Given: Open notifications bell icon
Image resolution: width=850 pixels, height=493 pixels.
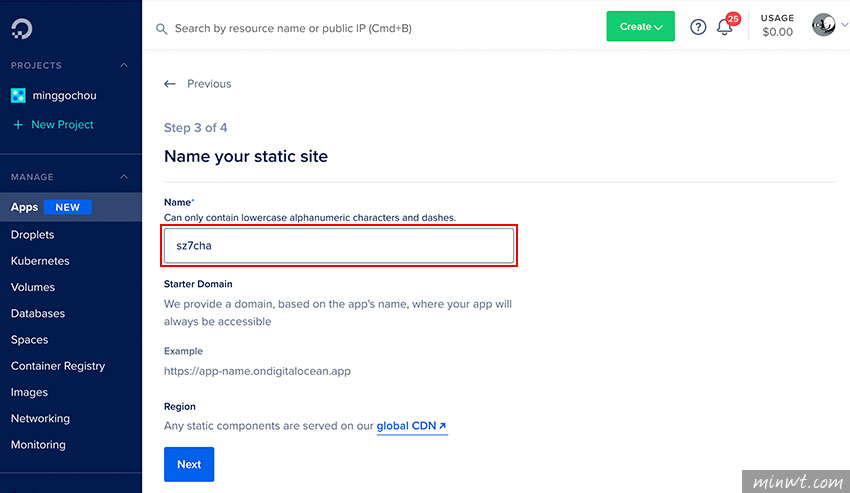Looking at the screenshot, I should click(725, 27).
